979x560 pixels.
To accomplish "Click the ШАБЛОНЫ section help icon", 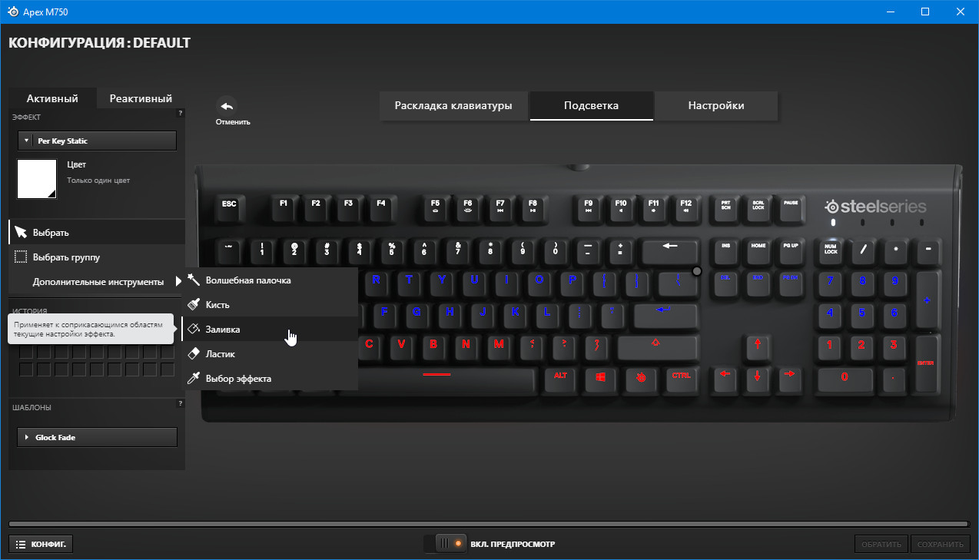I will point(181,403).
